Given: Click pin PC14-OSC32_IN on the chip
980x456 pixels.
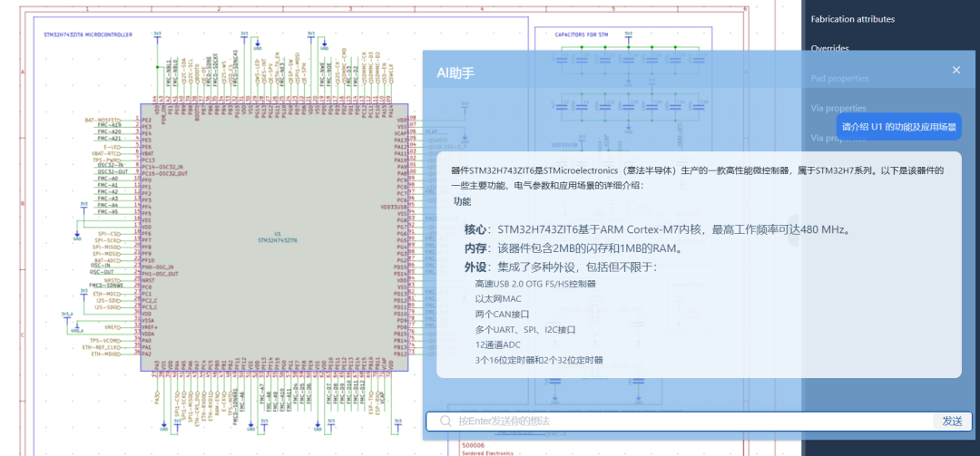Looking at the screenshot, I should 162,167.
